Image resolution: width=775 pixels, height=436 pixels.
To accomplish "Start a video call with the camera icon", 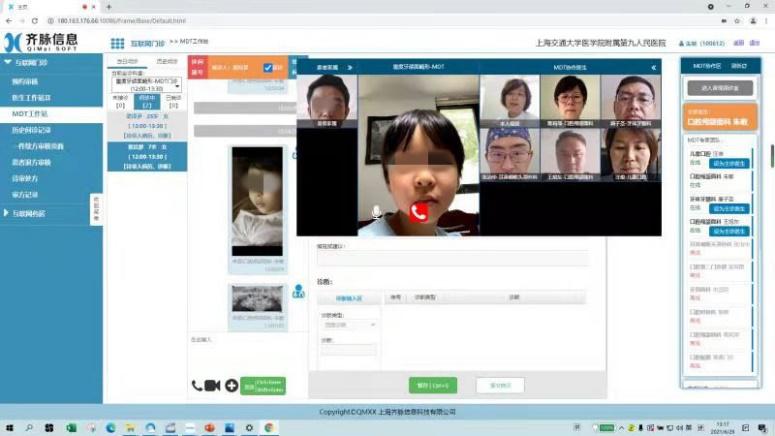I will [x=212, y=385].
